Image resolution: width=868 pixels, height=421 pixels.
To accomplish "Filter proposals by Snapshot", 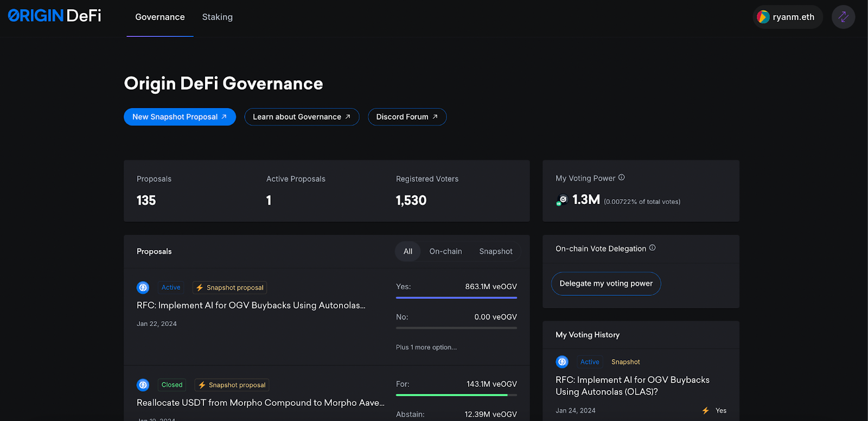I will coord(496,251).
